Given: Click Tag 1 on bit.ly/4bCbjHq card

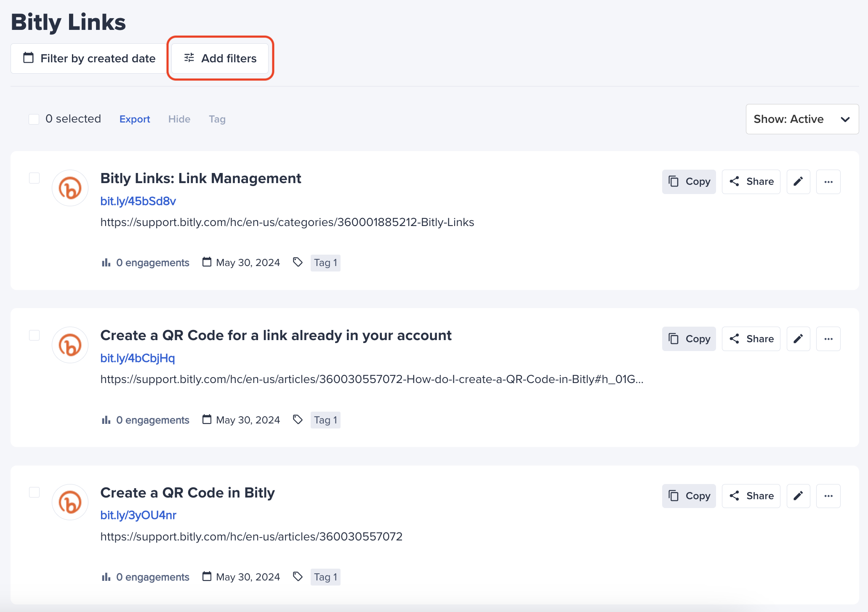Looking at the screenshot, I should [325, 420].
